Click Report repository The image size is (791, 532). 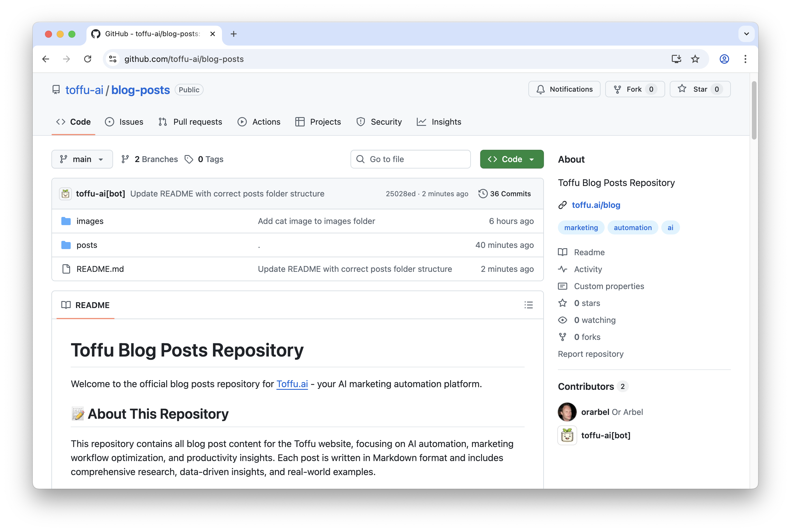click(x=590, y=354)
